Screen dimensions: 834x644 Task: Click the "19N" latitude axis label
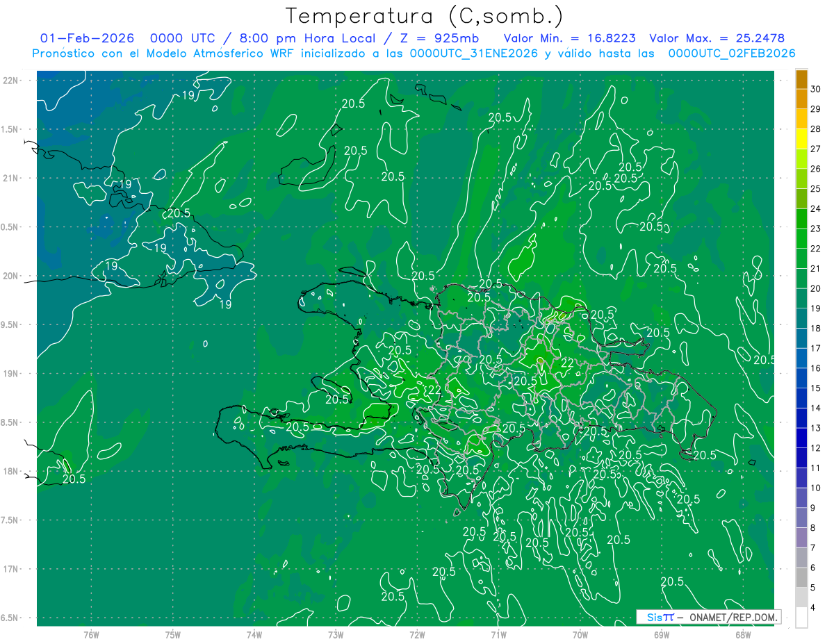12,374
